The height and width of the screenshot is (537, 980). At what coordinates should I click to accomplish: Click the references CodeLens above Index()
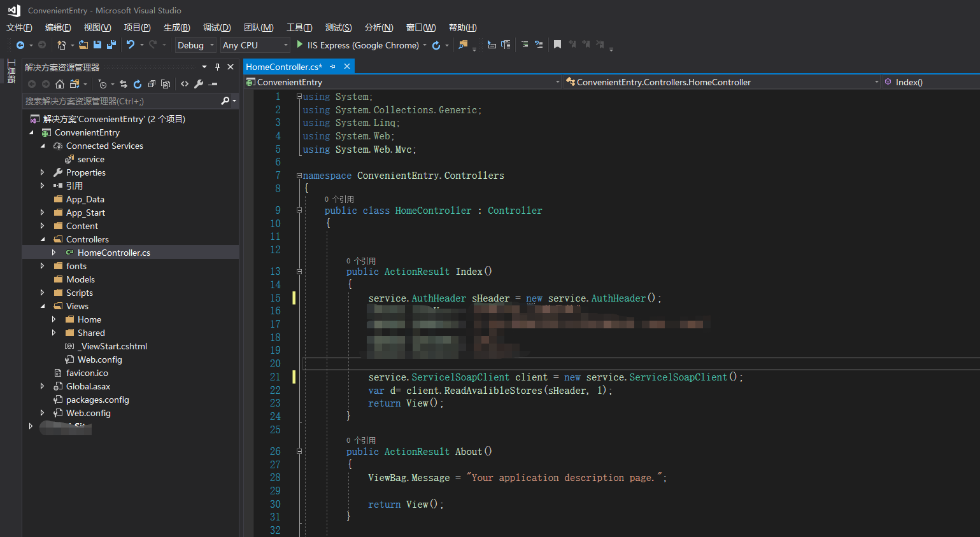(361, 261)
